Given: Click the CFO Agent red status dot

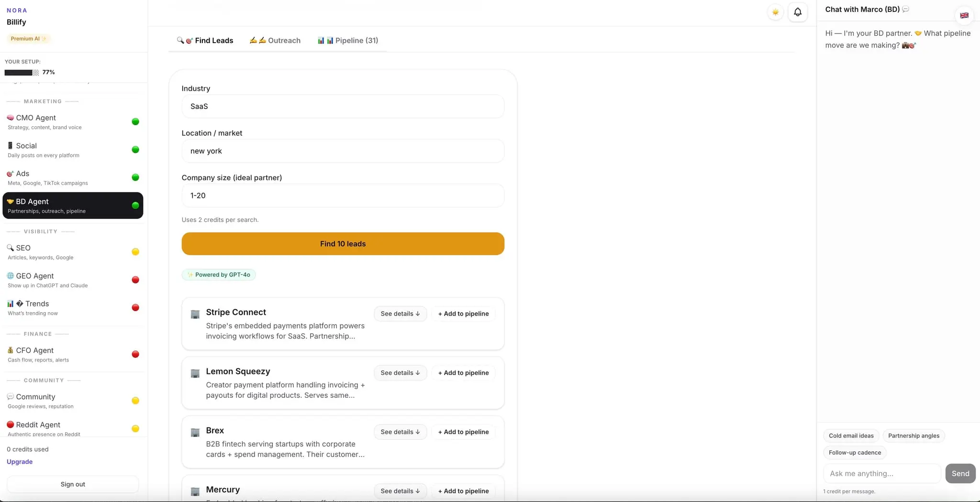Looking at the screenshot, I should pos(135,354).
